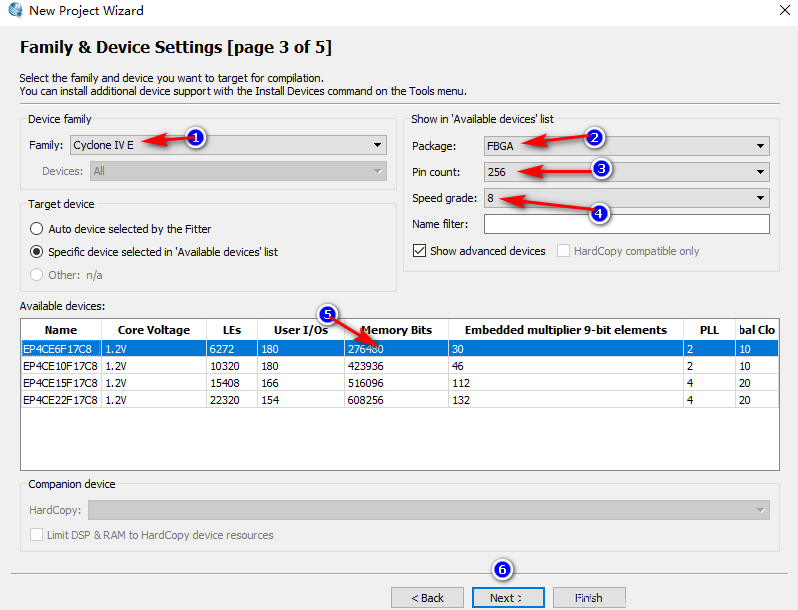Screen dimensions: 798x610
Task: Select Auto device selected by the Fitter
Action: click(x=38, y=229)
